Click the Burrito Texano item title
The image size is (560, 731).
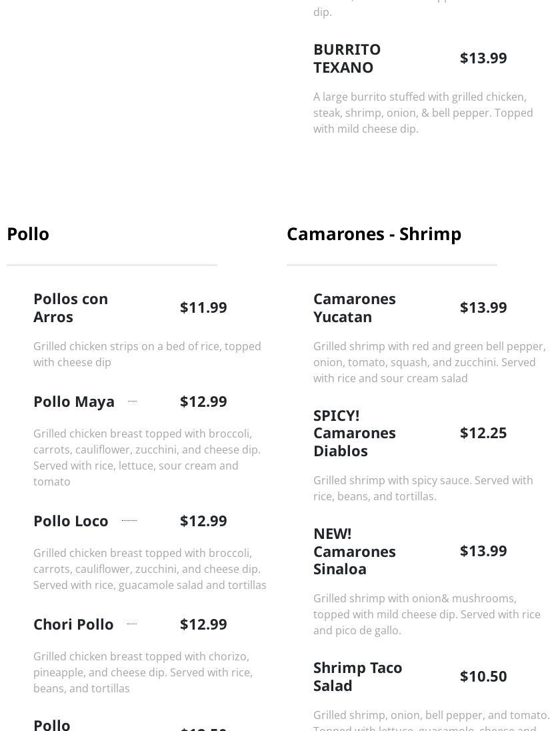point(347,58)
